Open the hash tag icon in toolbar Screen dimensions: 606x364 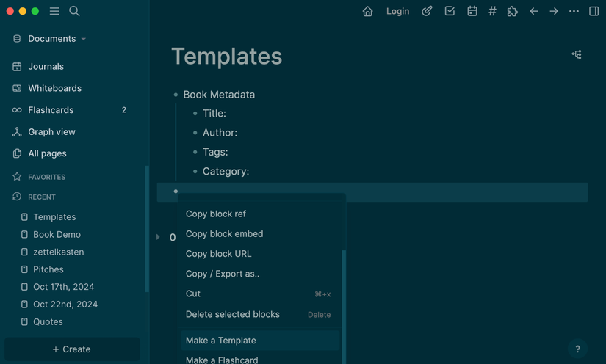(492, 11)
